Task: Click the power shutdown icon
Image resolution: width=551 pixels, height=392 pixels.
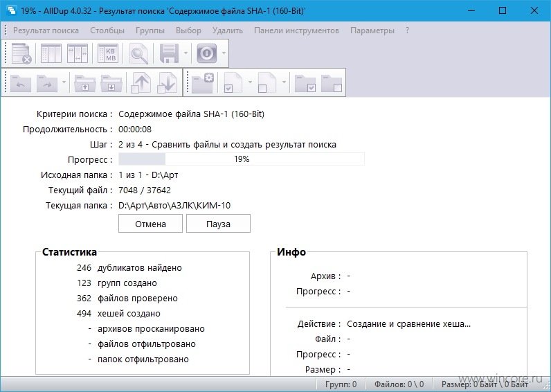Action: [x=206, y=53]
